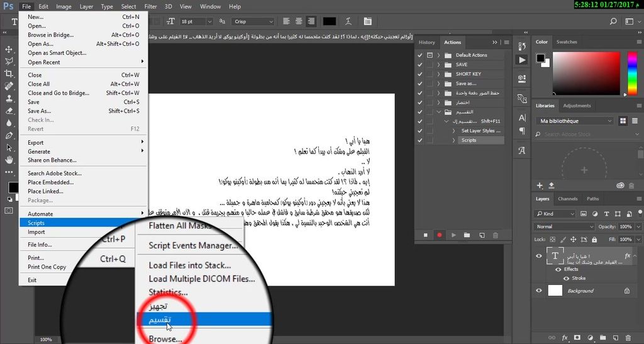Image resolution: width=644 pixels, height=344 pixels.
Task: Create new action icon in Actions panel
Action: pyautogui.click(x=482, y=235)
